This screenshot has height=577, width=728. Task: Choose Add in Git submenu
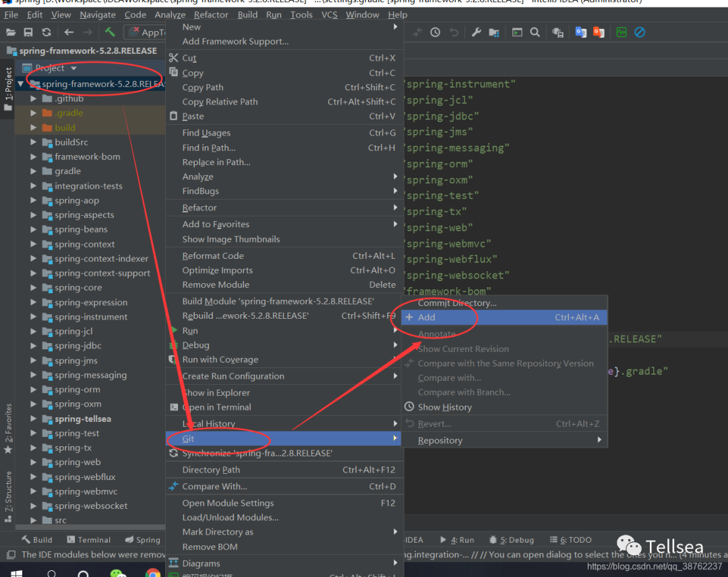coord(504,317)
